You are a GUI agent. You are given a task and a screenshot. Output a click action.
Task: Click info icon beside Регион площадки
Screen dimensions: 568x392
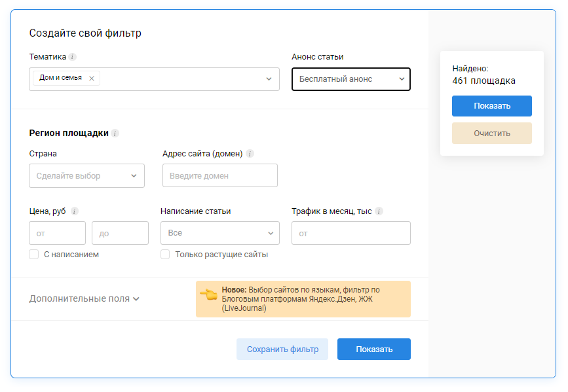pos(115,134)
